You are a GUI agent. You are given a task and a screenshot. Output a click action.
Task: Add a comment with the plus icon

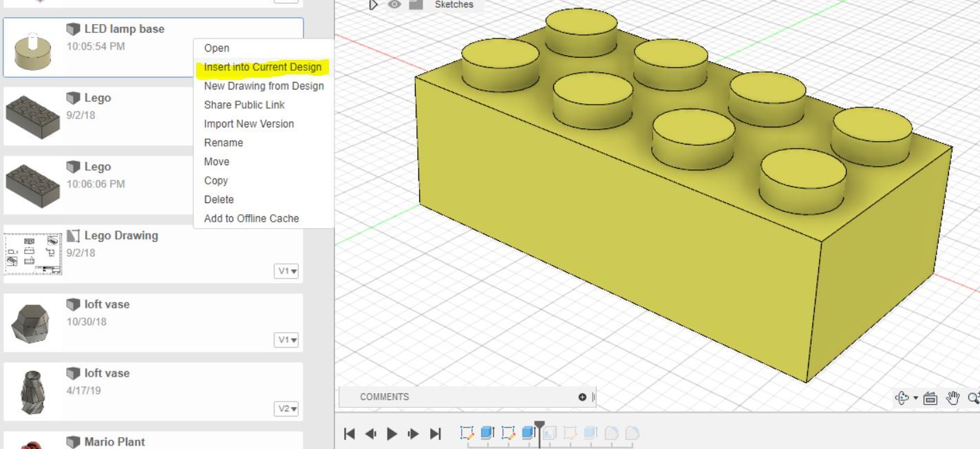coord(583,397)
